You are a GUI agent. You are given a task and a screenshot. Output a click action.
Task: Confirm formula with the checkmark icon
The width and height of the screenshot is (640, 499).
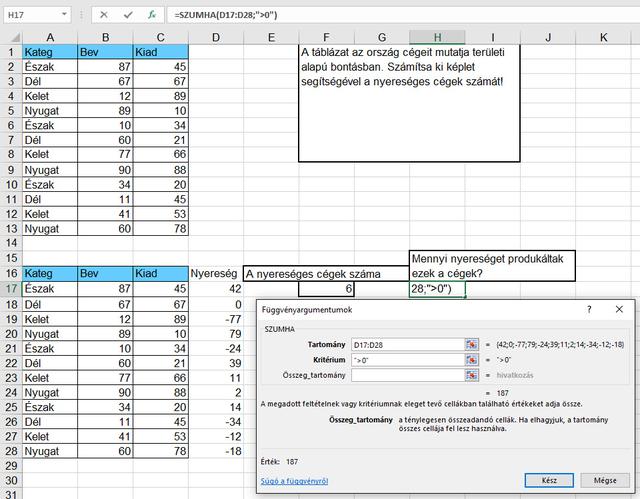(128, 15)
